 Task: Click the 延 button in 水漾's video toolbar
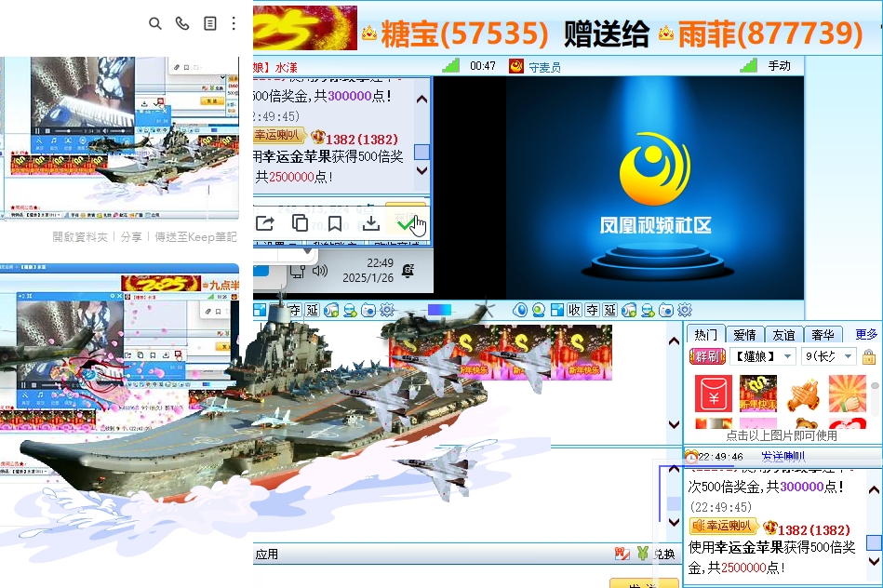[x=313, y=310]
